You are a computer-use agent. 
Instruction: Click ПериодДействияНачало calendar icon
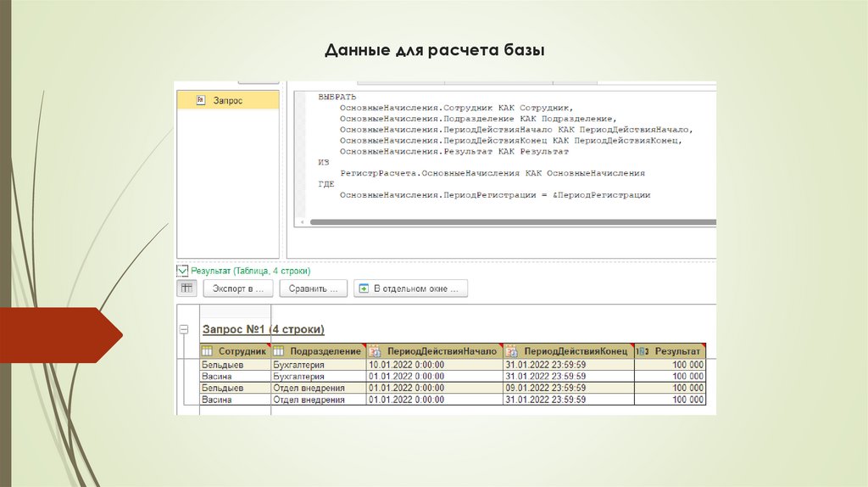tap(374, 351)
